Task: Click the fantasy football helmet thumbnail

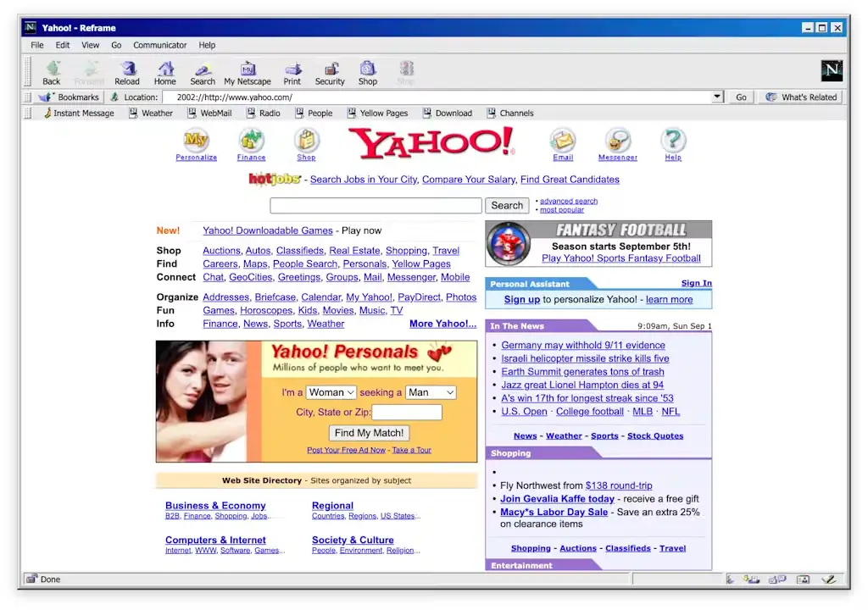Action: [508, 243]
